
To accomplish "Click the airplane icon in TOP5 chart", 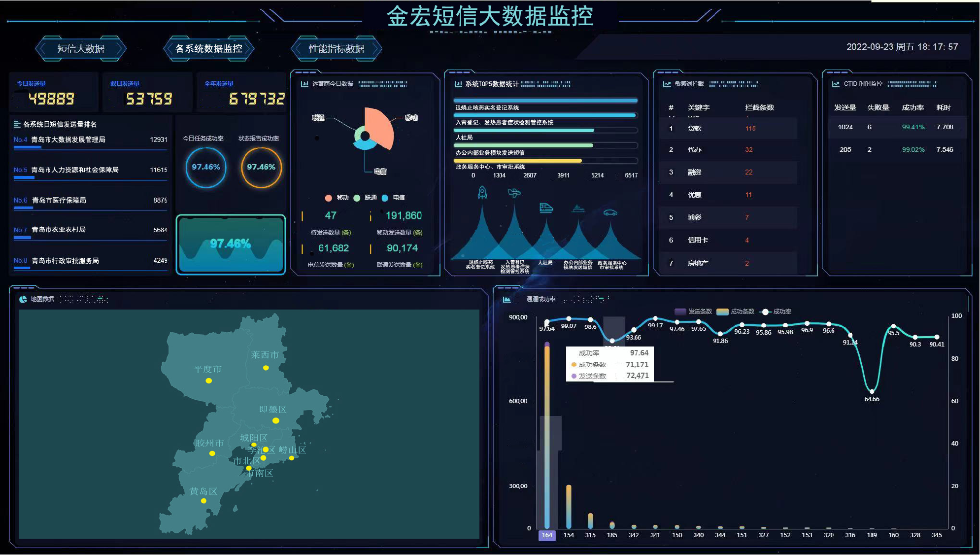I will pos(514,193).
